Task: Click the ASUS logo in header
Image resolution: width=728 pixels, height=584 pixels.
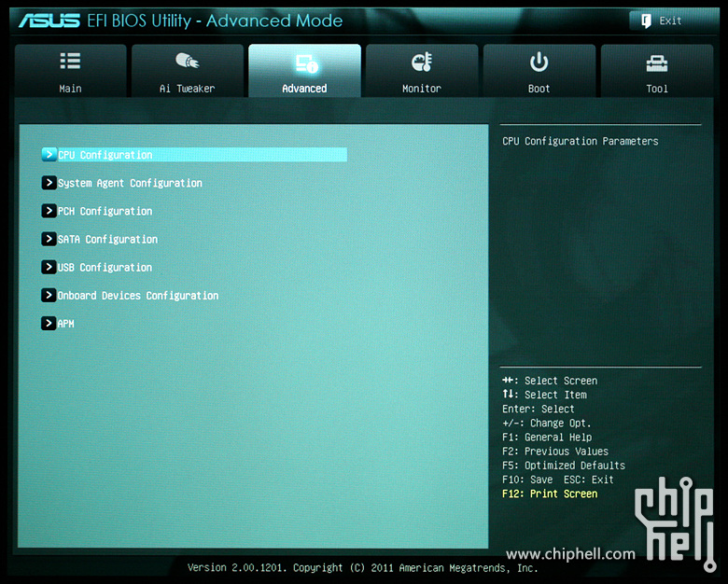Action: tap(49, 21)
